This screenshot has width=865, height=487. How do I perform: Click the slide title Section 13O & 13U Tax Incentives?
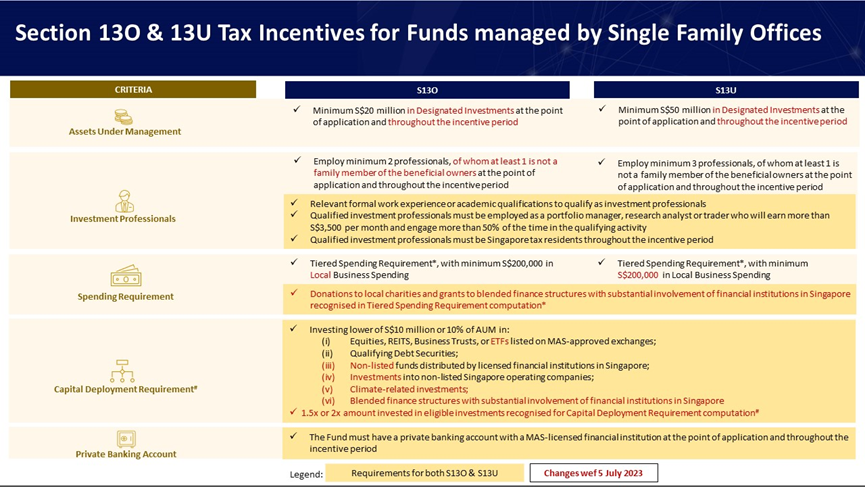point(418,33)
